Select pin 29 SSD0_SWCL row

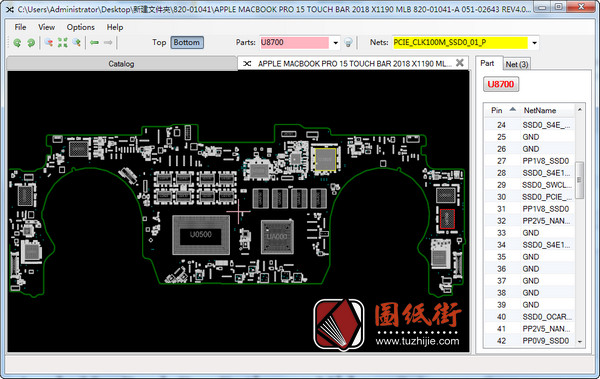pos(530,185)
